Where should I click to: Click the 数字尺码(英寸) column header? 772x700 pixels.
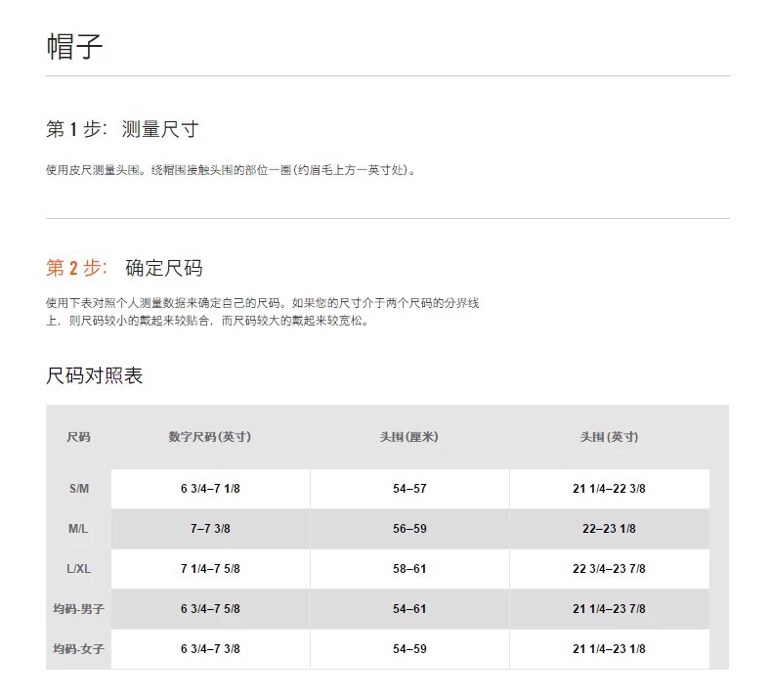(x=210, y=437)
